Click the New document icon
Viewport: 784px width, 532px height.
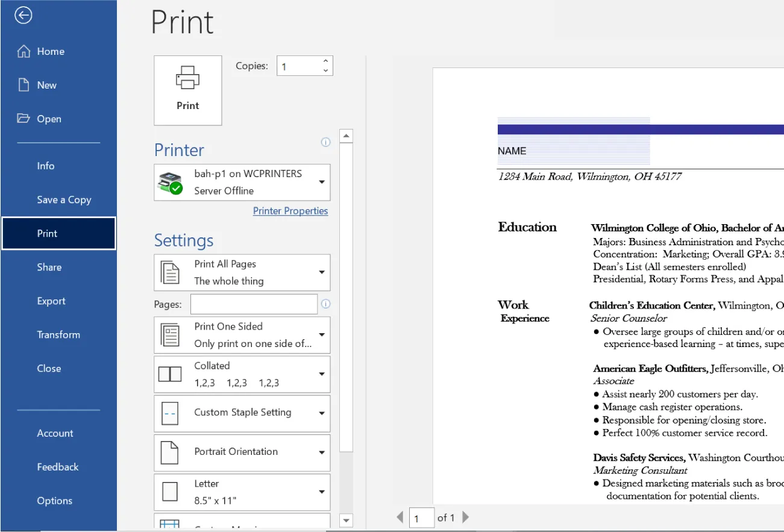[23, 84]
